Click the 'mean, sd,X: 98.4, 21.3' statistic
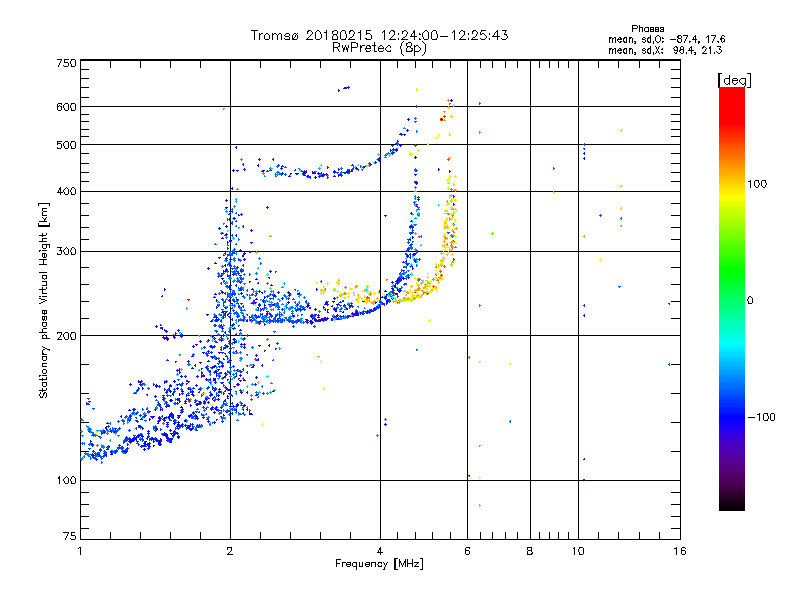The height and width of the screenshot is (600, 800). 665,50
